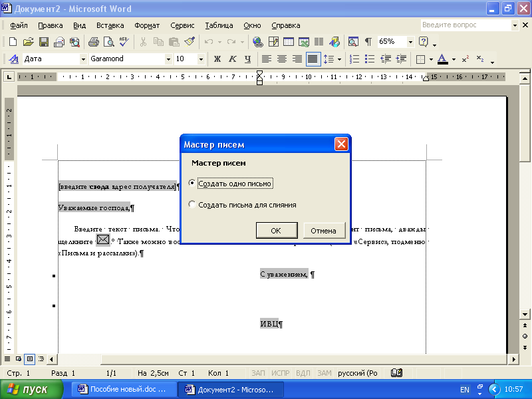
Task: Decrease the paragraph indent
Action: 386,59
